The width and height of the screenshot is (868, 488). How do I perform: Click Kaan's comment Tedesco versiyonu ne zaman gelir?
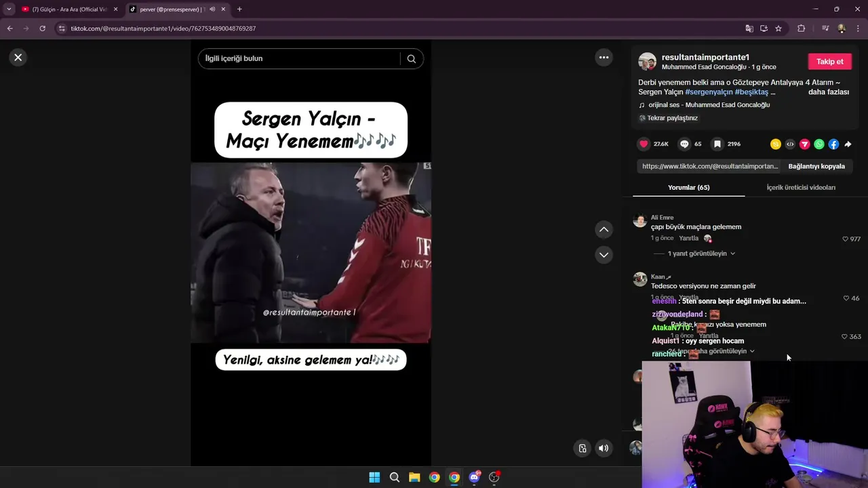pyautogui.click(x=703, y=286)
